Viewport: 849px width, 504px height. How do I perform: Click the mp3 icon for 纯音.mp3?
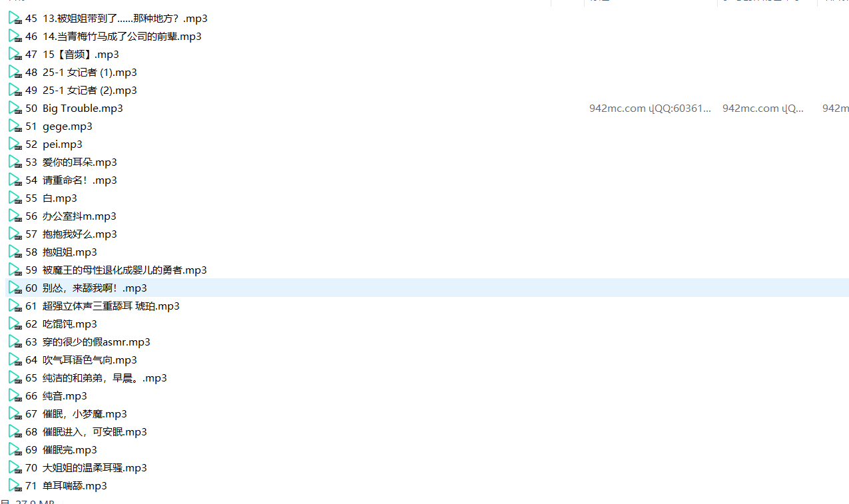point(15,395)
